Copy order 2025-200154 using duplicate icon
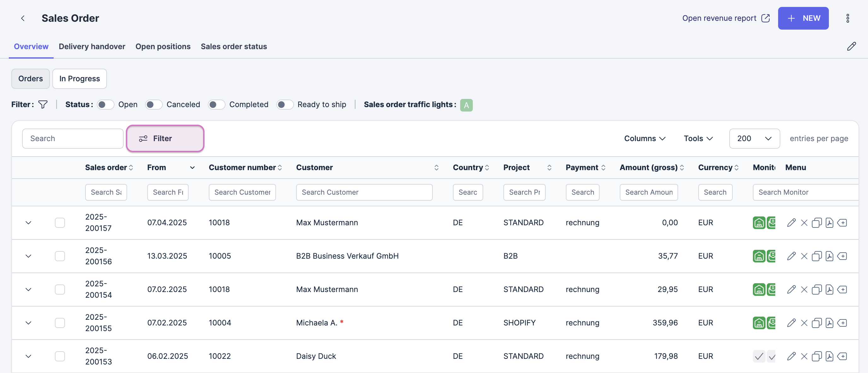The width and height of the screenshot is (868, 373). click(817, 290)
